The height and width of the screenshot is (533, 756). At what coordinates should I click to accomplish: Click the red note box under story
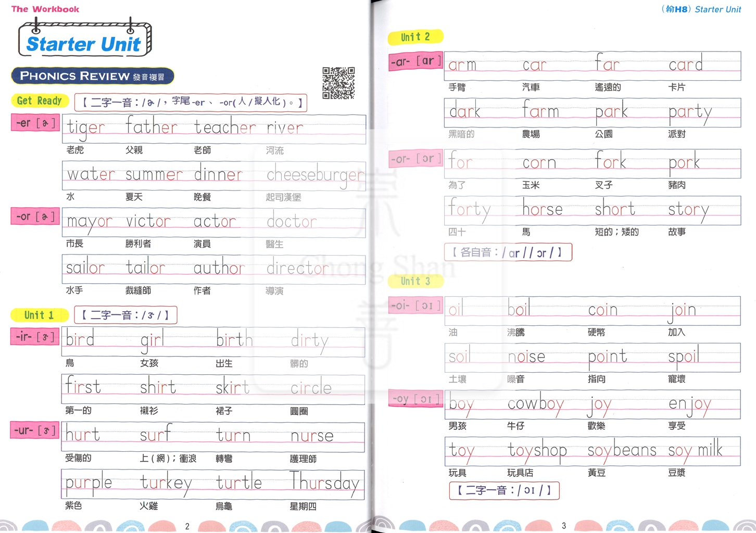coord(508,252)
